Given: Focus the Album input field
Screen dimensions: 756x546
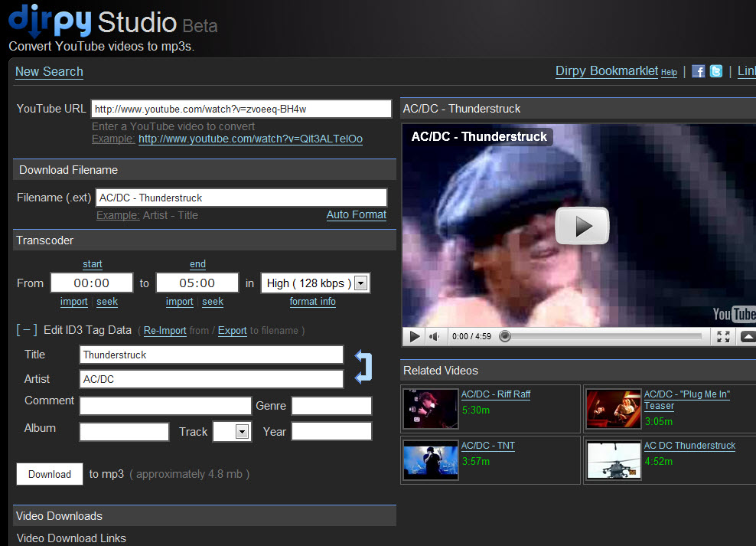Looking at the screenshot, I should [x=124, y=432].
